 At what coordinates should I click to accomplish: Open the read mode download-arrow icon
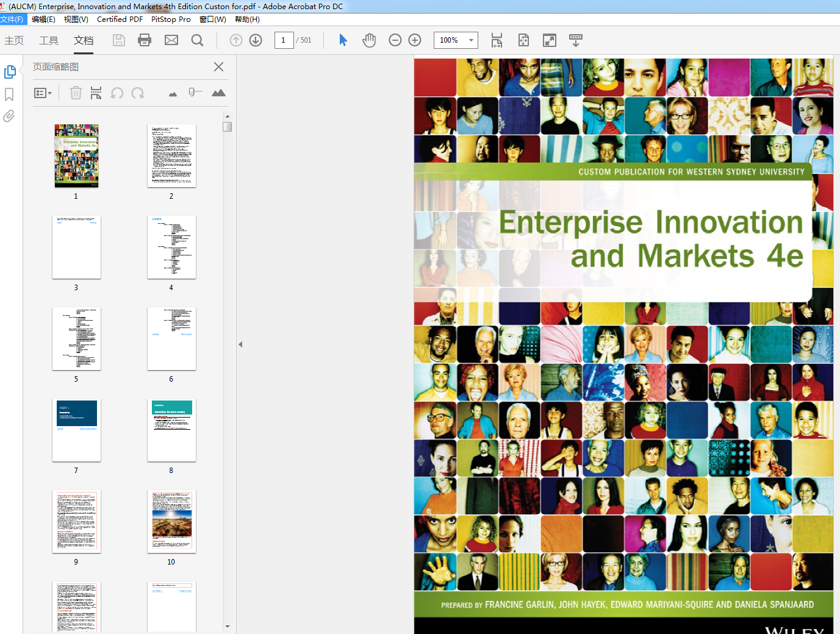[575, 40]
